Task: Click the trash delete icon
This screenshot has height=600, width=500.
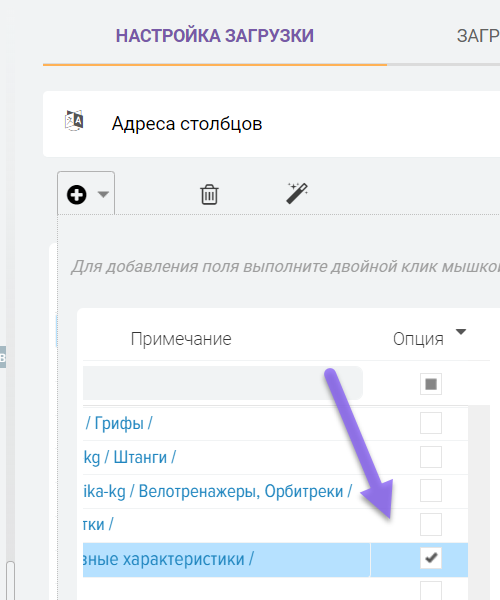Action: (x=209, y=194)
